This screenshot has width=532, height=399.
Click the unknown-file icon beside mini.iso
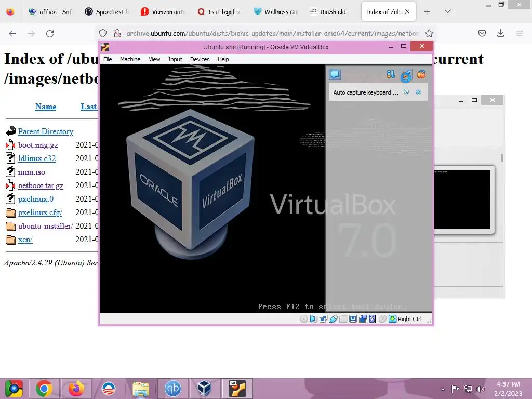[10, 171]
